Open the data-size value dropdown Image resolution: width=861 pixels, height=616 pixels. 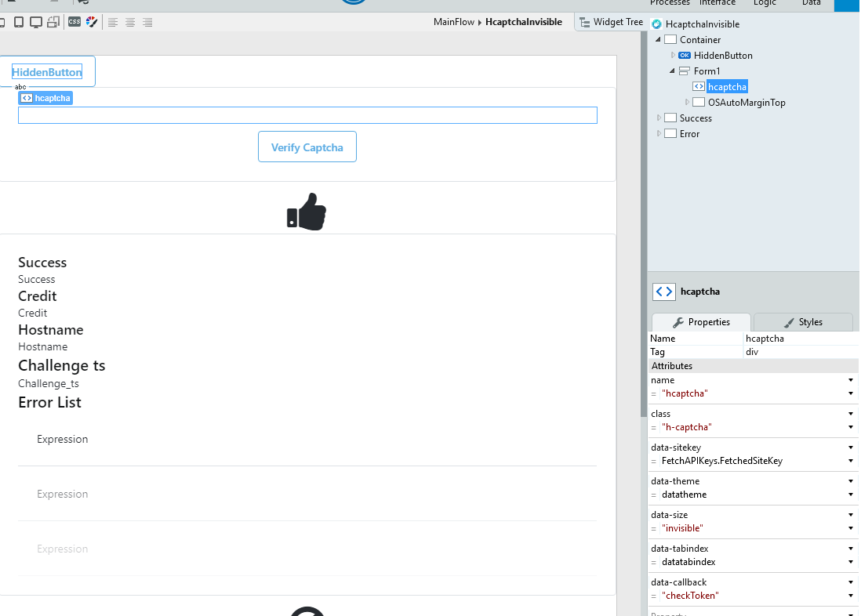pyautogui.click(x=851, y=528)
